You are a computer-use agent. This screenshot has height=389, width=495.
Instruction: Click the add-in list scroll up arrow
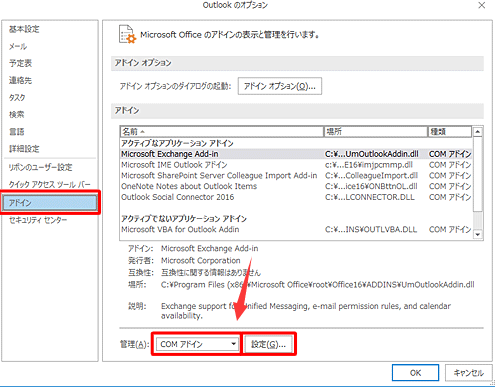click(478, 132)
